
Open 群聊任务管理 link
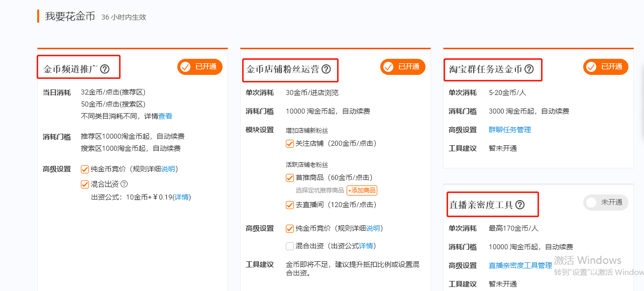click(x=509, y=130)
